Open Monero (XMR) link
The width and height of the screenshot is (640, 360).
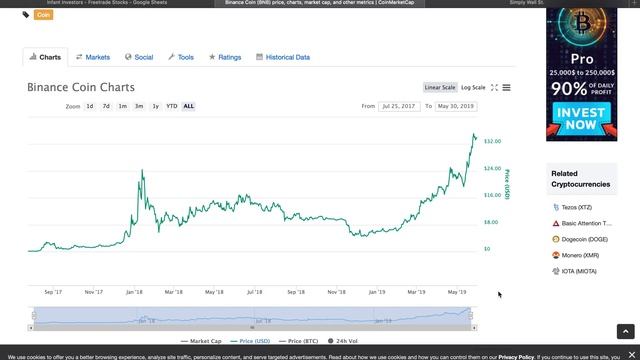pyautogui.click(x=580, y=255)
